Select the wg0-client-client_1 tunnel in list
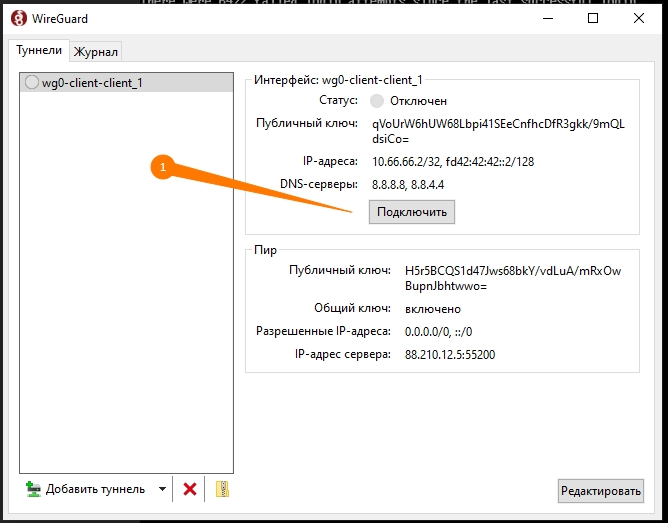This screenshot has width=668, height=523. tap(127, 83)
